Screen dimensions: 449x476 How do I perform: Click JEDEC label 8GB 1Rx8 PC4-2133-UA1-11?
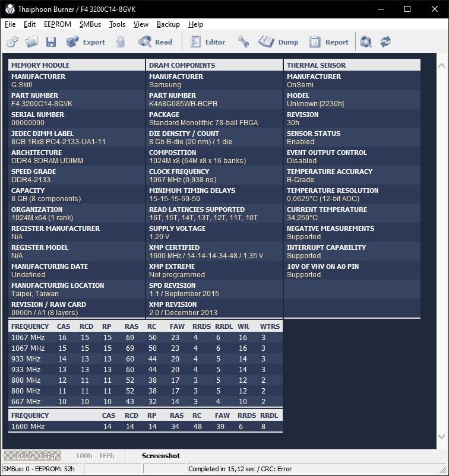tap(58, 142)
